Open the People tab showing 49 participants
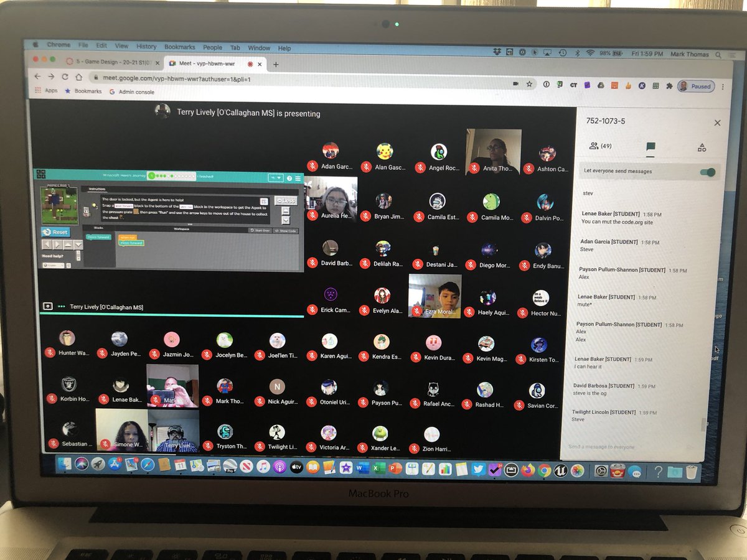Viewport: 747px width, 560px height. [x=600, y=146]
